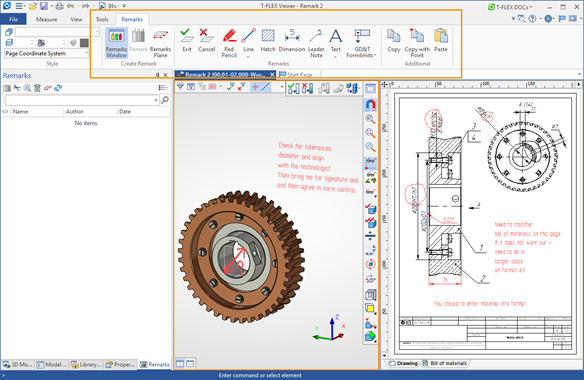This screenshot has width=584, height=380.
Task: Select the Red Pencil tool
Action: (x=229, y=43)
